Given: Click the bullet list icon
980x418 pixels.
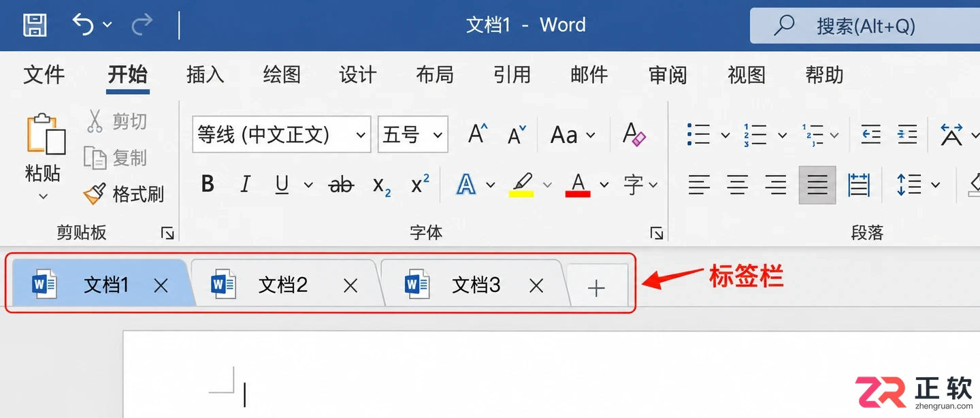Looking at the screenshot, I should pos(699,135).
